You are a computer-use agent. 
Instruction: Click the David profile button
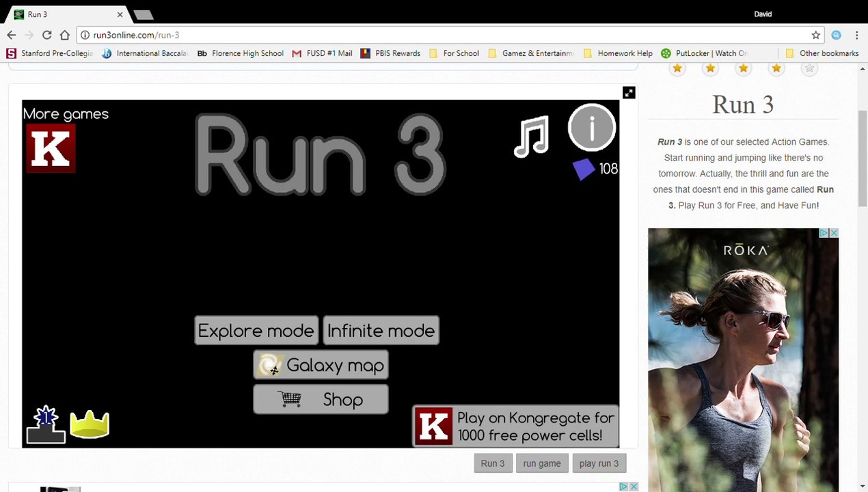(x=763, y=14)
